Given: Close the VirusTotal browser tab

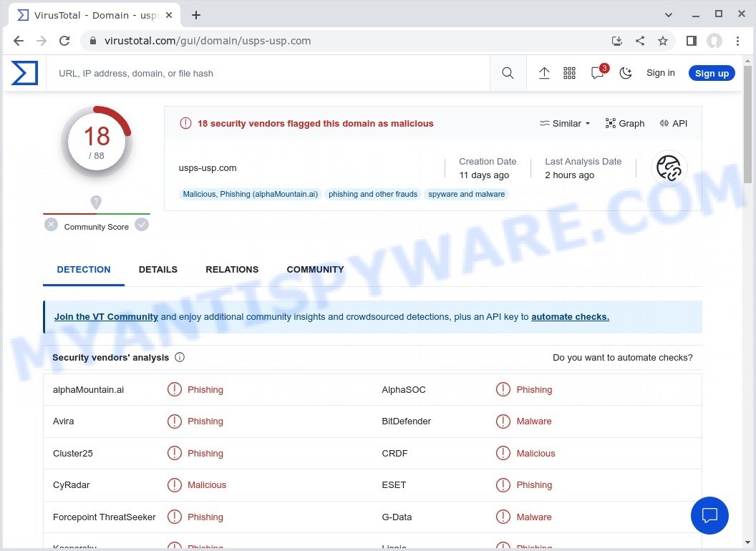Looking at the screenshot, I should pos(169,15).
